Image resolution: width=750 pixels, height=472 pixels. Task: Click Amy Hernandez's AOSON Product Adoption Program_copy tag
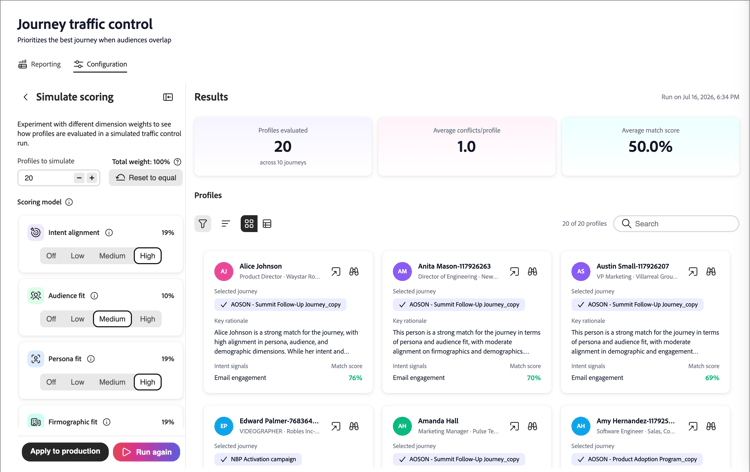[x=637, y=459]
